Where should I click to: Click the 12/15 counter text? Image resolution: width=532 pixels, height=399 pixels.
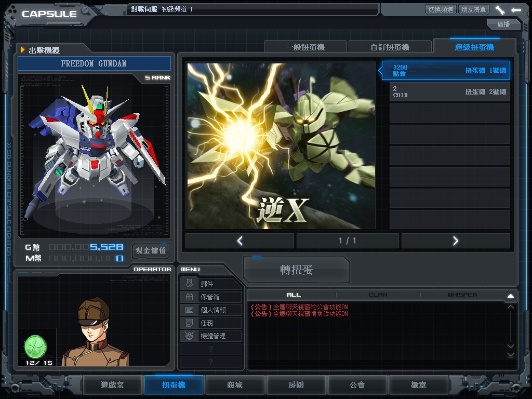point(39,363)
